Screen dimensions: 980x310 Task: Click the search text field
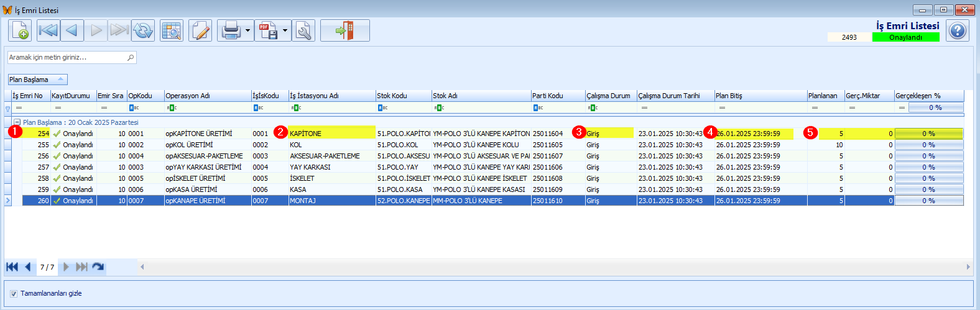point(72,57)
